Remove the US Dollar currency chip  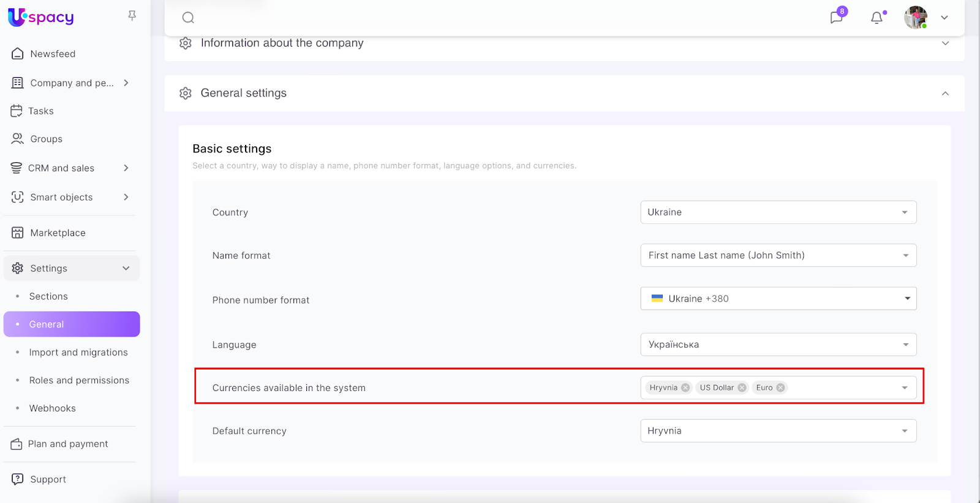pos(742,388)
